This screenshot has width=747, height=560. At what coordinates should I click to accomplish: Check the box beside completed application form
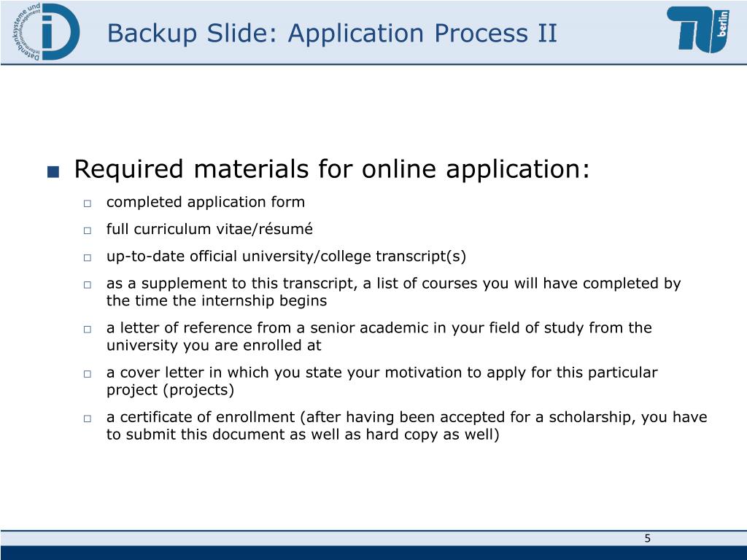point(87,203)
